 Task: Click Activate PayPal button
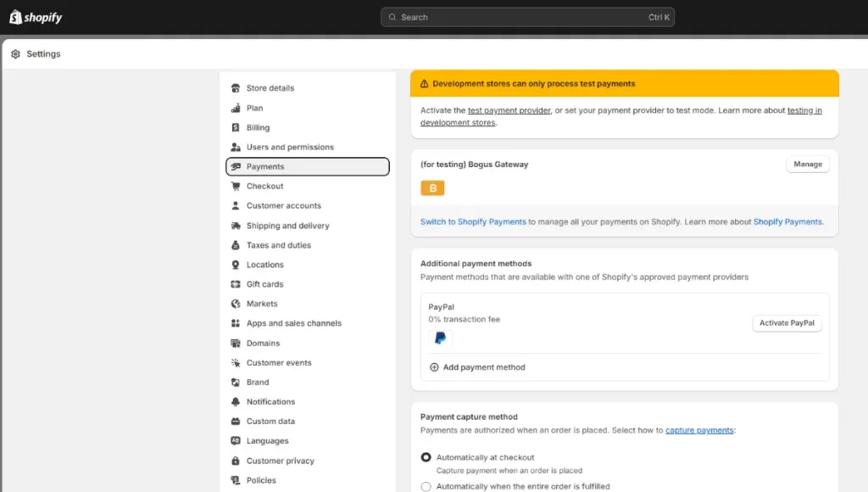[x=787, y=323]
